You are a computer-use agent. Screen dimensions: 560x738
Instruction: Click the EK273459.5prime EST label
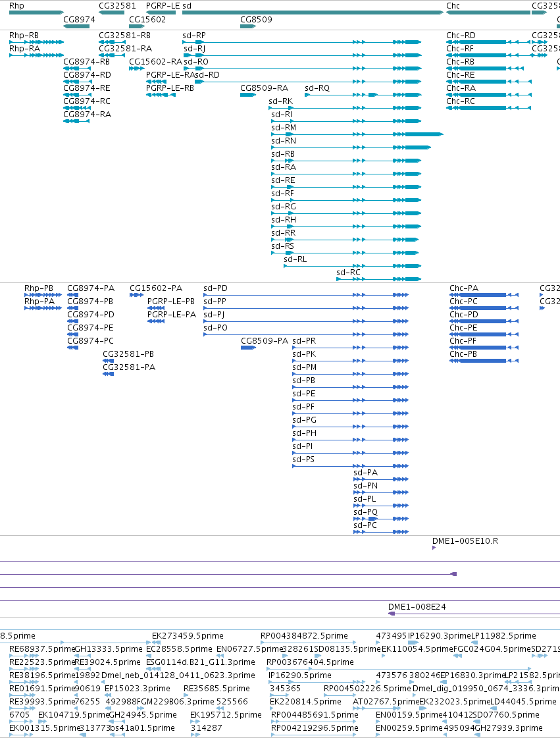188,636
